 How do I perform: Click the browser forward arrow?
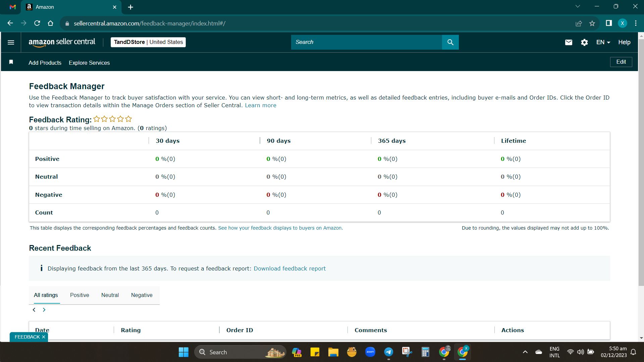pyautogui.click(x=23, y=23)
